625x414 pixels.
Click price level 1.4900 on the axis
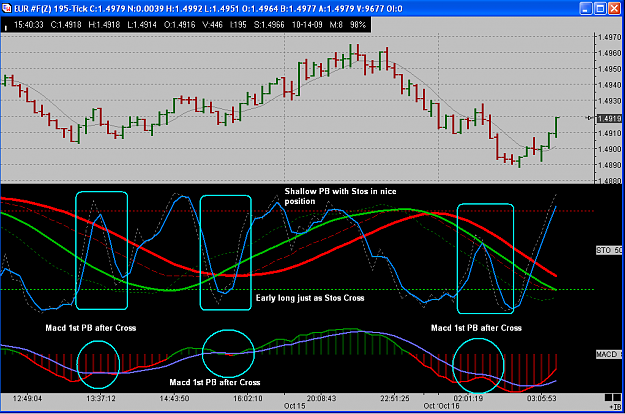[x=609, y=149]
